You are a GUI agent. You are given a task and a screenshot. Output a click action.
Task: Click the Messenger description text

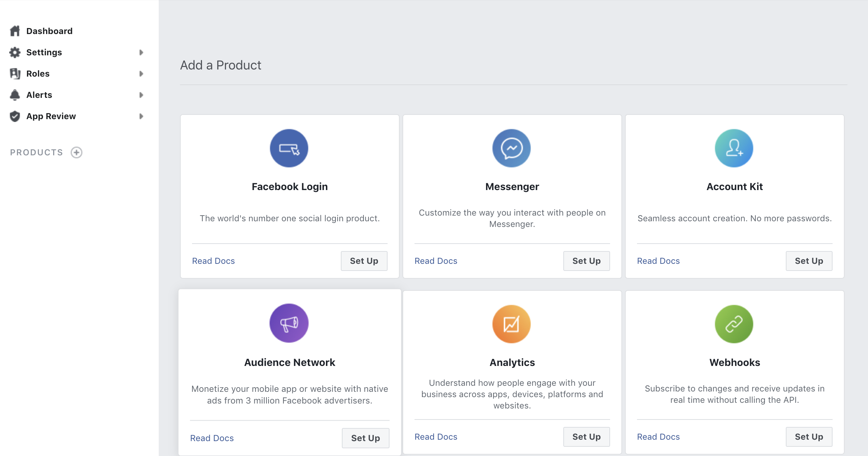coord(512,218)
